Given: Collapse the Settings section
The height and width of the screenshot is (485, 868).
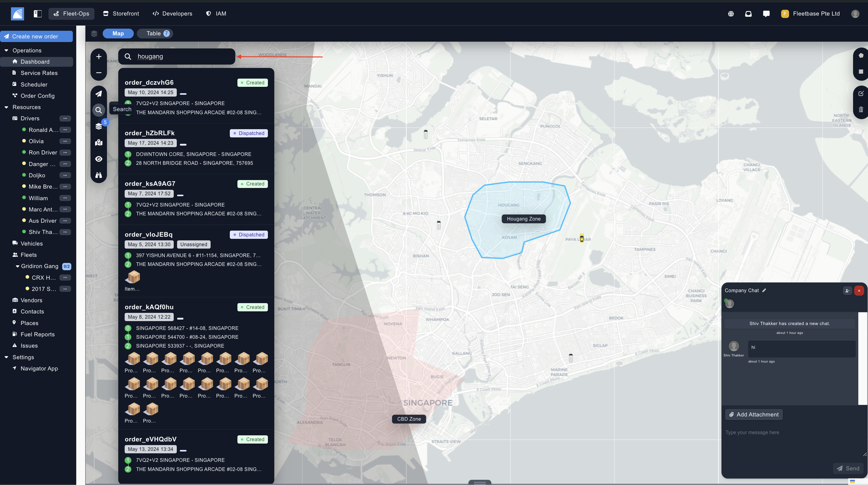Looking at the screenshot, I should coord(6,357).
